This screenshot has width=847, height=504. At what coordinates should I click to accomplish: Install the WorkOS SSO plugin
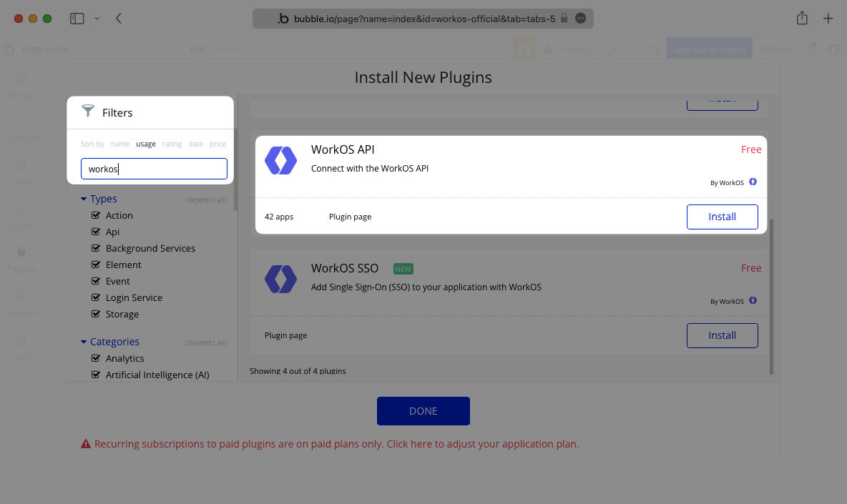(722, 335)
